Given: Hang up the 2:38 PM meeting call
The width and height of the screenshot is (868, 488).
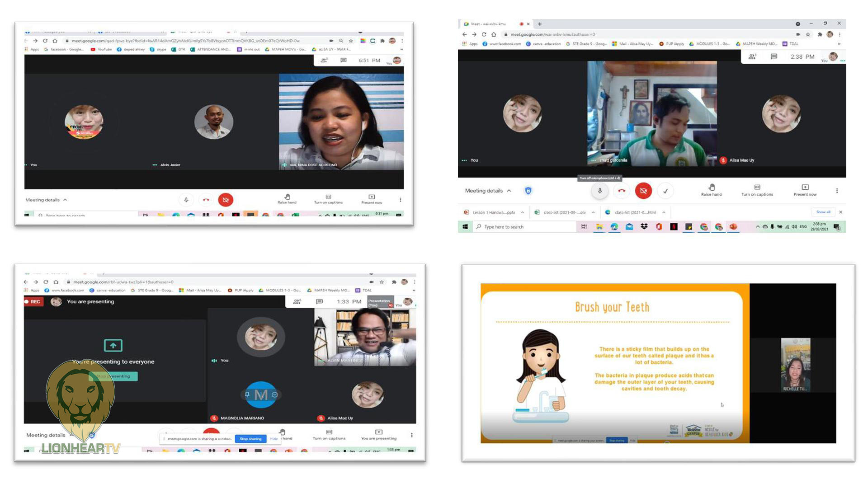Looking at the screenshot, I should (622, 191).
